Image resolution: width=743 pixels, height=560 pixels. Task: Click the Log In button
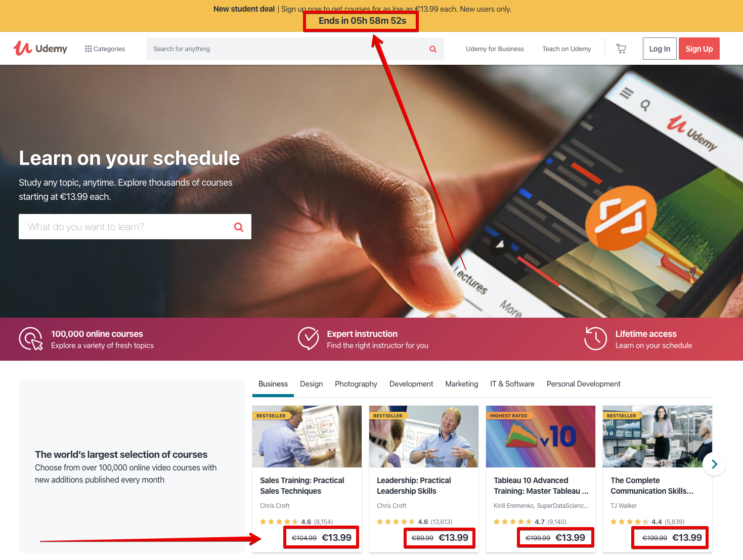click(660, 49)
